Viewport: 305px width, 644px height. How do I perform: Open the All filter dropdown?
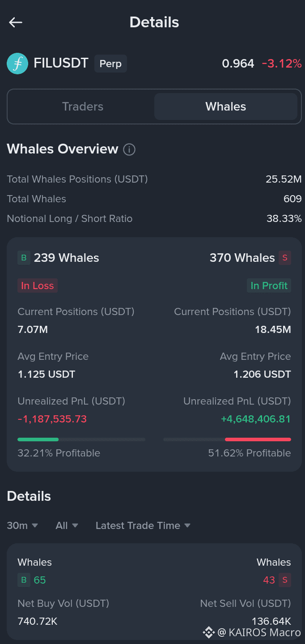[x=67, y=525]
